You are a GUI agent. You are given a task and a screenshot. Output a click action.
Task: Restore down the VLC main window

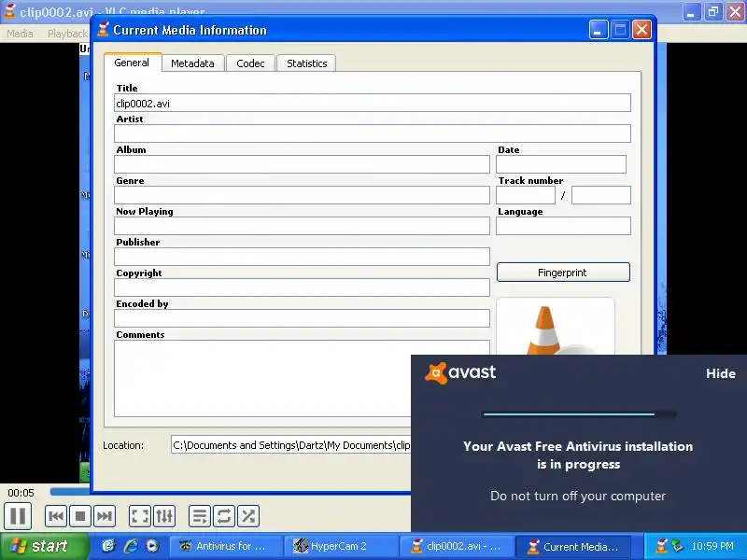click(713, 12)
